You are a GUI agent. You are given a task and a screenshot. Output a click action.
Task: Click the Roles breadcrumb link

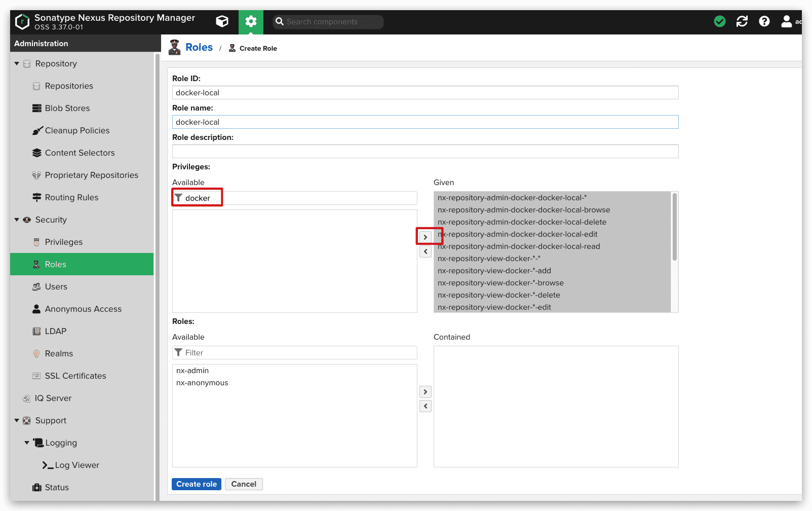click(x=199, y=48)
